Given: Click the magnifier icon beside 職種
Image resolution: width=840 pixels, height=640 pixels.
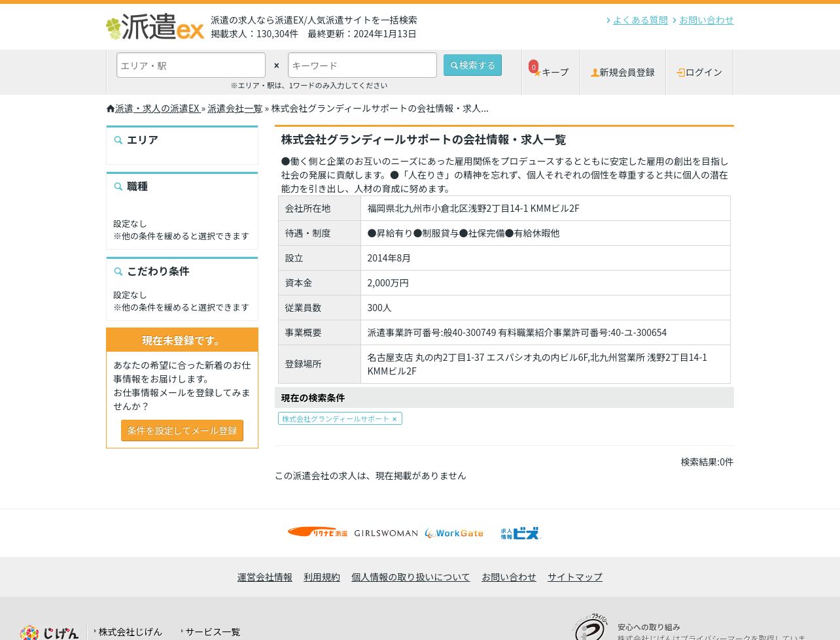Looking at the screenshot, I should 118,186.
